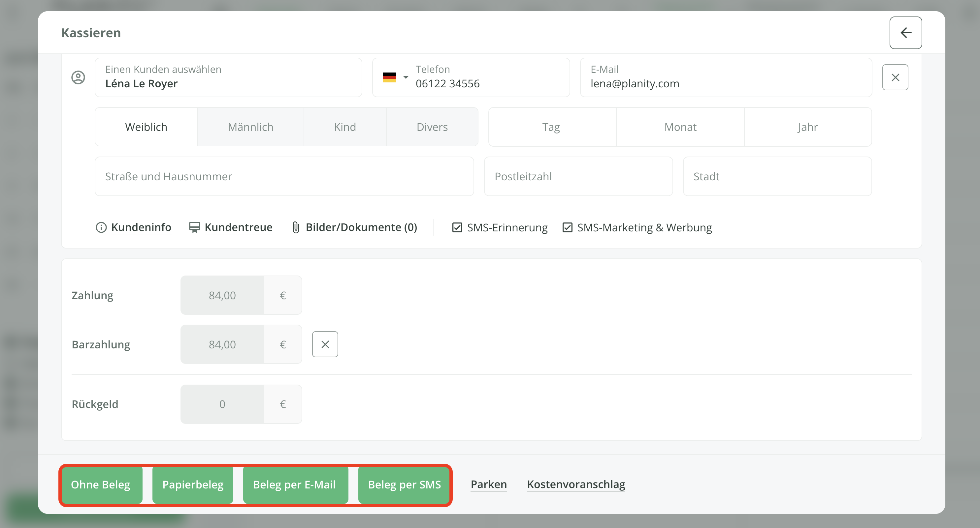Toggle SMS-Marketing & Werbung checkbox
Screen dimensions: 980x528
pos(567,227)
